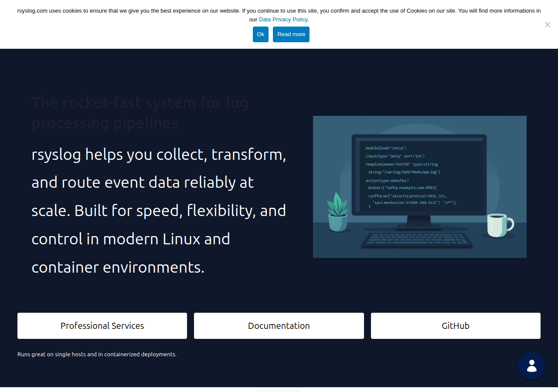
Task: Go to Documentation
Action: coord(279,326)
